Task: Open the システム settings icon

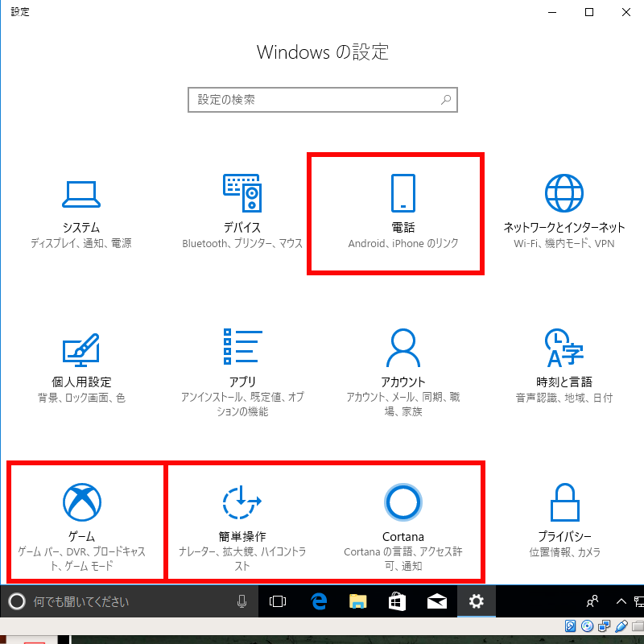Action: [x=80, y=193]
